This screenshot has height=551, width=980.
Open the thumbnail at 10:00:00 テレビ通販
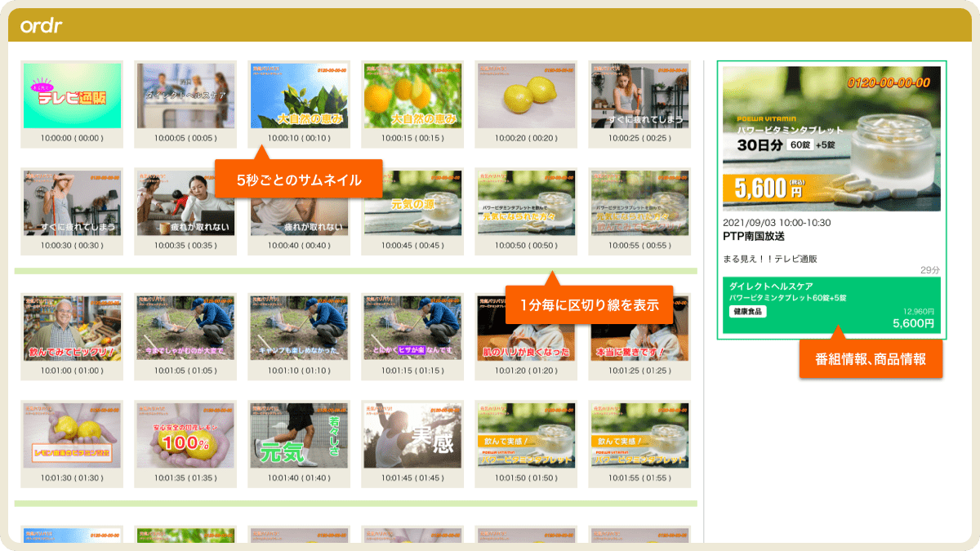(72, 96)
